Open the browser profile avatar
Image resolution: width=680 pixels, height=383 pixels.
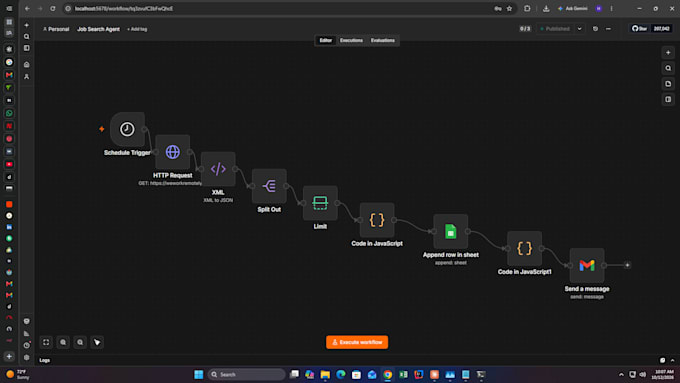[x=598, y=8]
